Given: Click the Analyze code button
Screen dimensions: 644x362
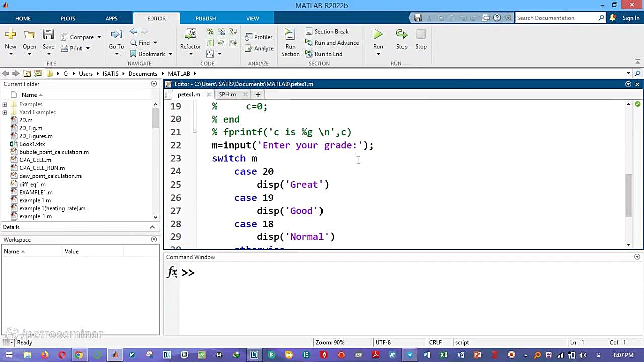Looking at the screenshot, I should 259,49.
